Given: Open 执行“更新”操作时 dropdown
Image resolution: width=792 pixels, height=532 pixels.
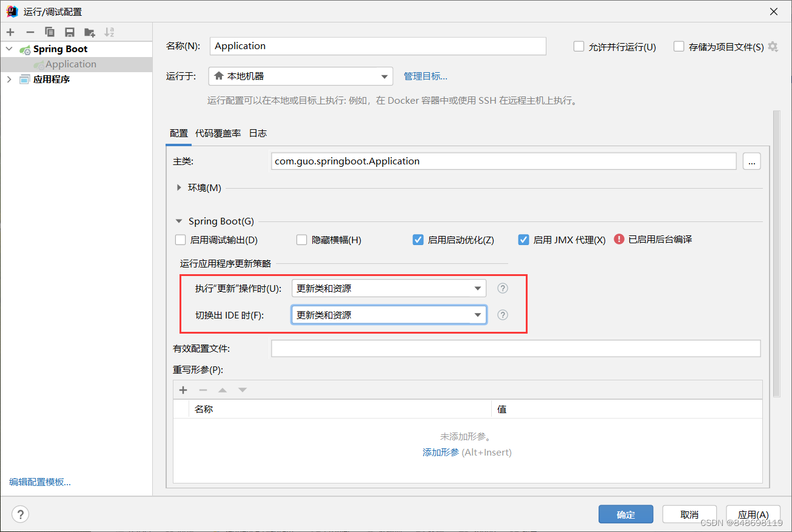Looking at the screenshot, I should [389, 288].
